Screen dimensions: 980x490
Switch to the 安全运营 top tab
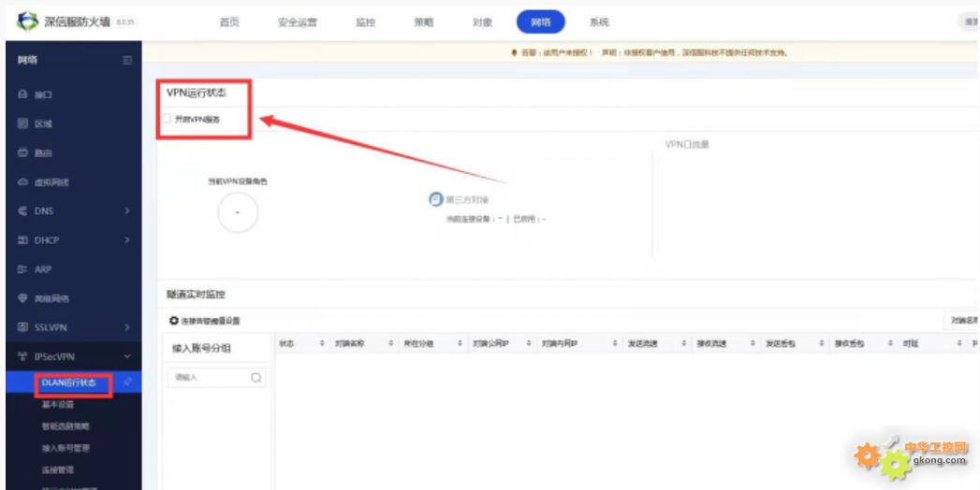(298, 22)
